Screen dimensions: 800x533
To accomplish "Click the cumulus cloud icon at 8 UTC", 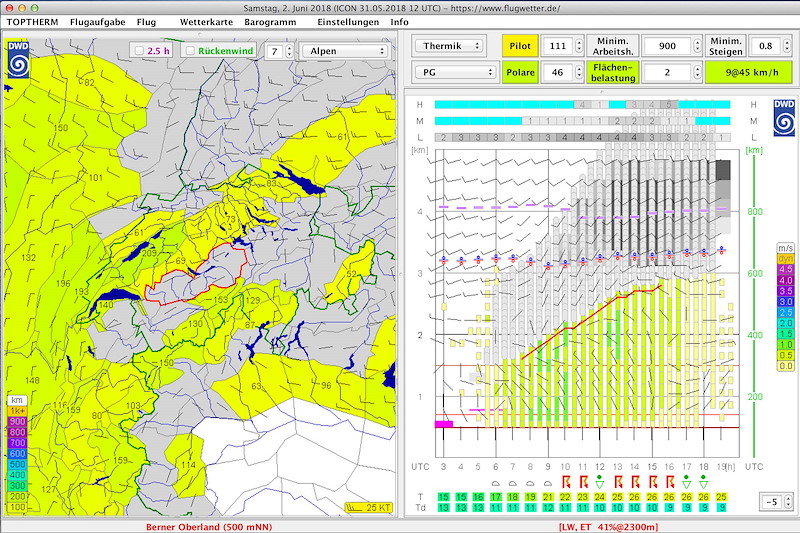I will click(531, 483).
